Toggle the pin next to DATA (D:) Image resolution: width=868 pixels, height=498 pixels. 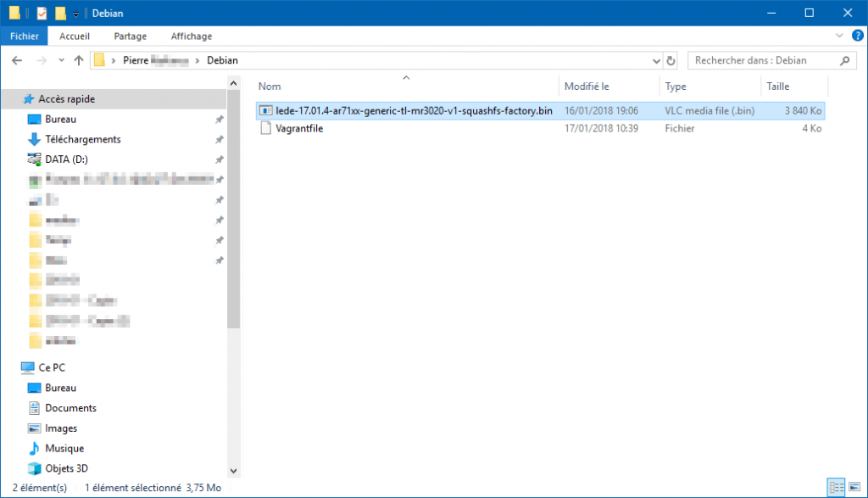[x=220, y=160]
